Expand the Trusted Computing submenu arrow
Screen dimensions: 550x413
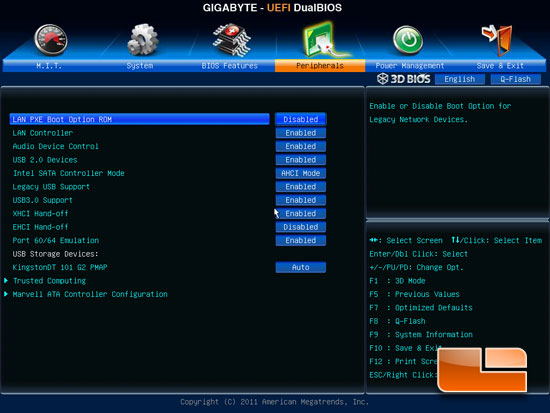pyautogui.click(x=6, y=280)
